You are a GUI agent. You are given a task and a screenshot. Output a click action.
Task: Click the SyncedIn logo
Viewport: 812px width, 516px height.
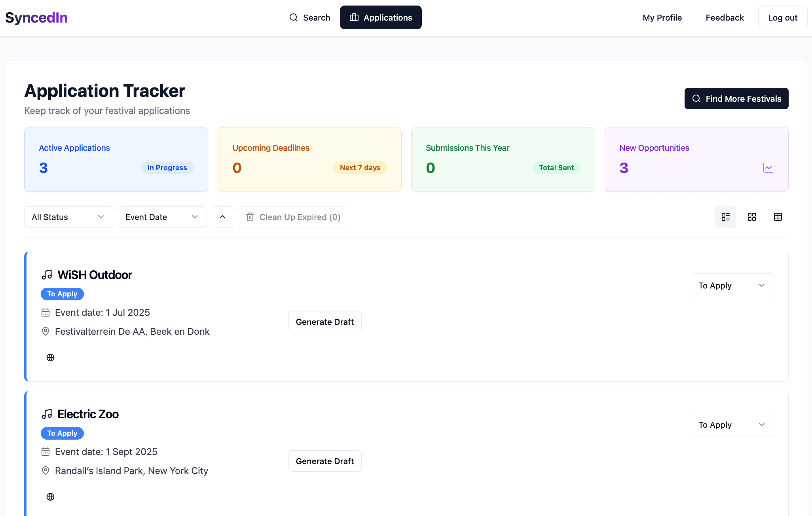(36, 17)
